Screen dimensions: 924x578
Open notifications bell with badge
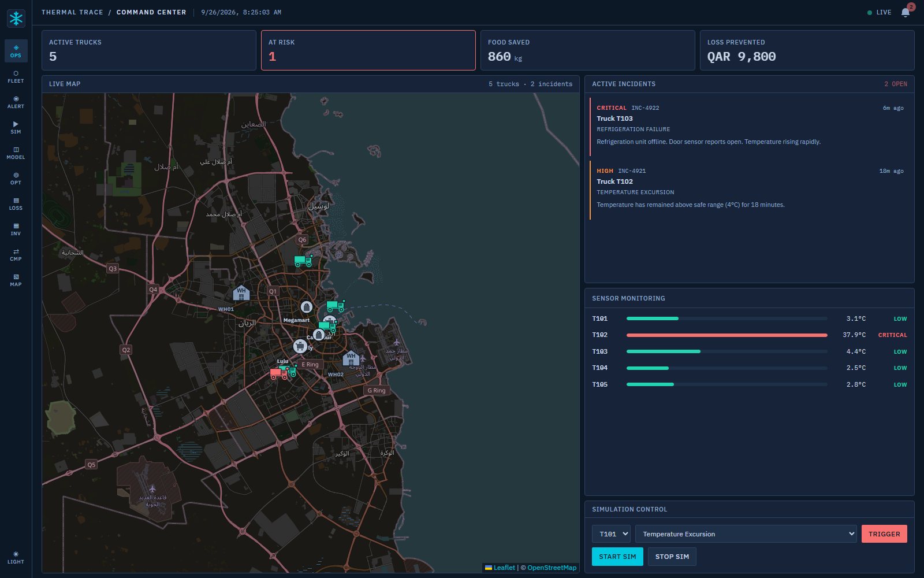coord(906,12)
